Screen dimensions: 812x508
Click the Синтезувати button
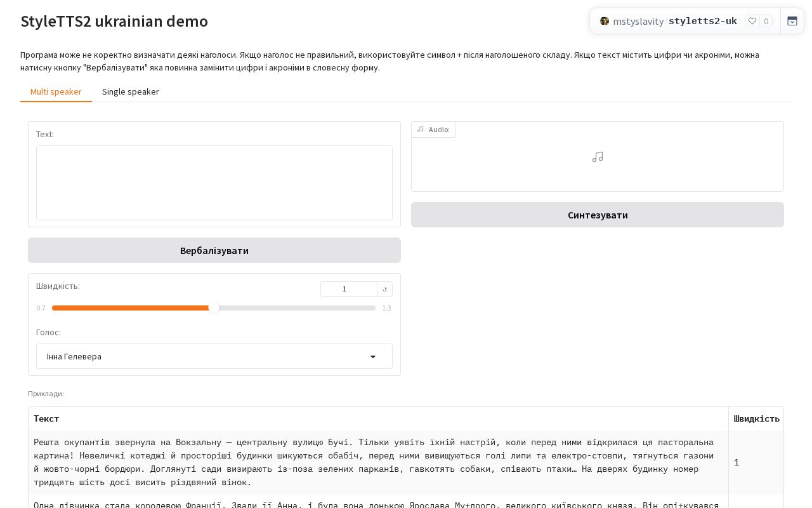click(598, 215)
